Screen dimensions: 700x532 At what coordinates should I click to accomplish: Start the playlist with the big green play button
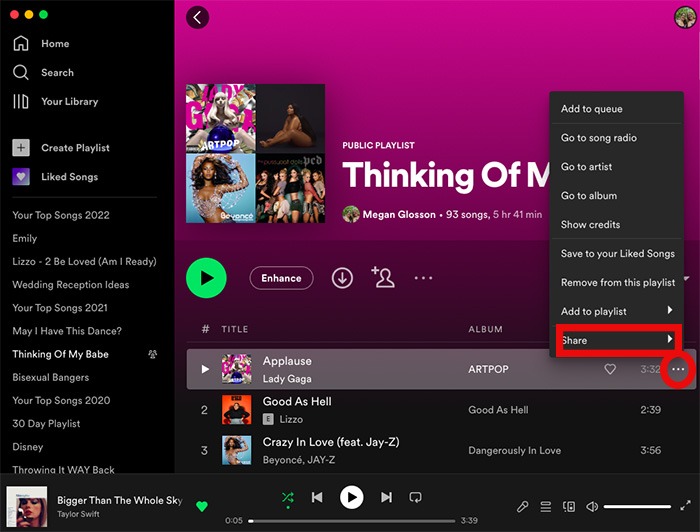[x=206, y=278]
